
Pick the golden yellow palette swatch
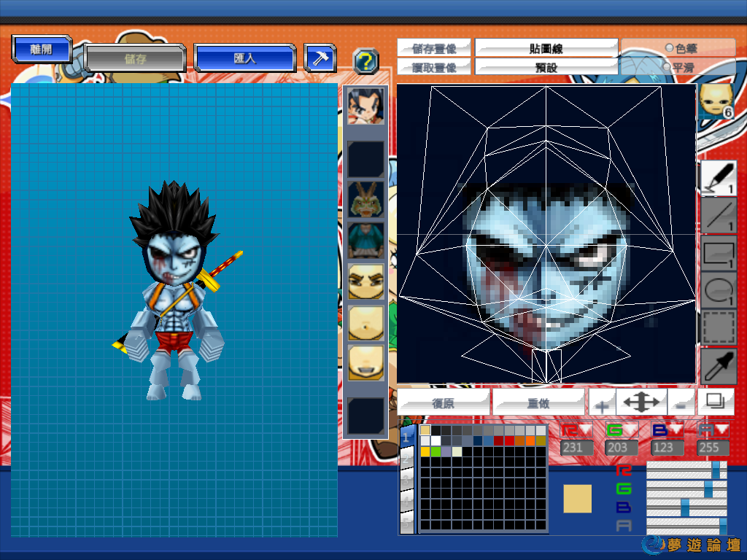tap(425, 451)
